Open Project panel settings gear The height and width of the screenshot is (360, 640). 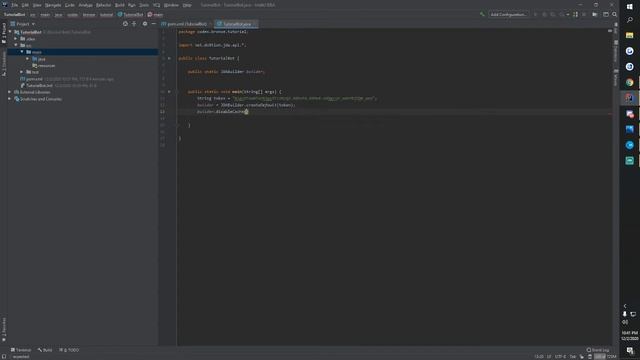click(x=145, y=24)
